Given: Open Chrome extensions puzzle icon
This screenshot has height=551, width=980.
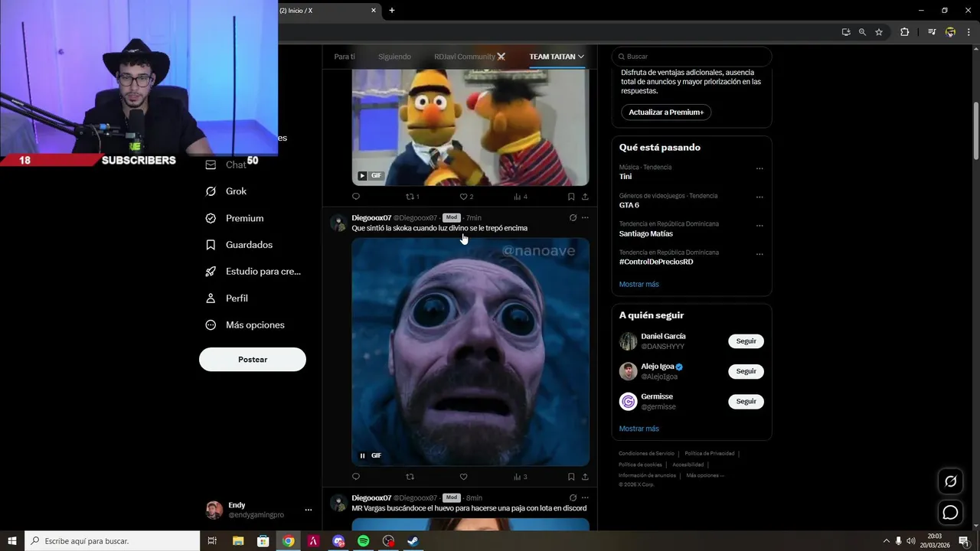Looking at the screenshot, I should pos(905,32).
